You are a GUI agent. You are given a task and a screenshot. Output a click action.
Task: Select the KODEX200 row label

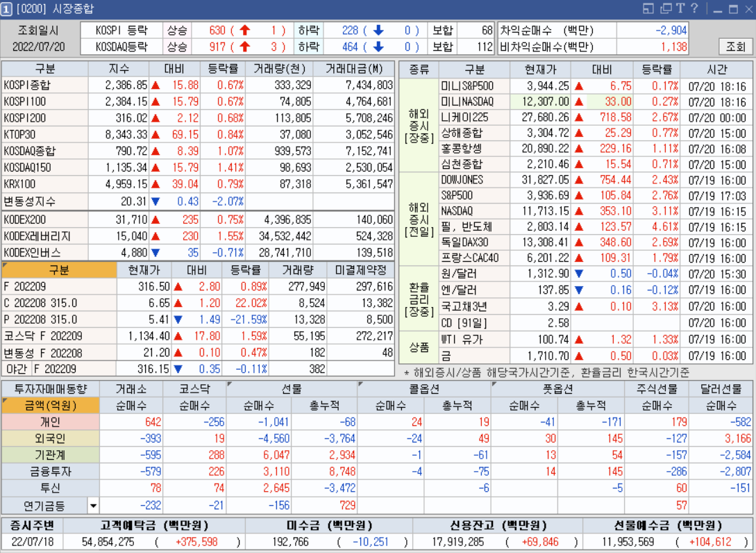click(45, 220)
